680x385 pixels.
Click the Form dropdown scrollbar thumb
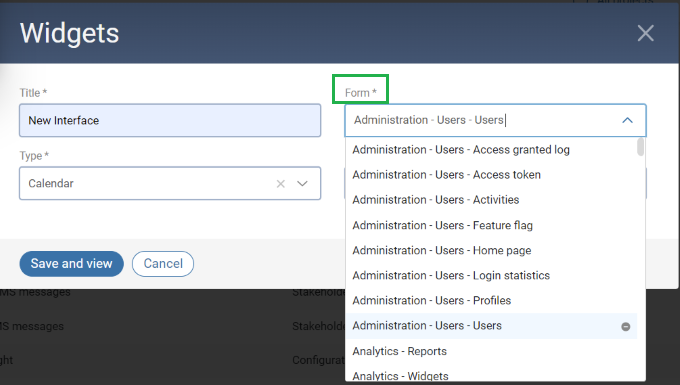click(641, 147)
